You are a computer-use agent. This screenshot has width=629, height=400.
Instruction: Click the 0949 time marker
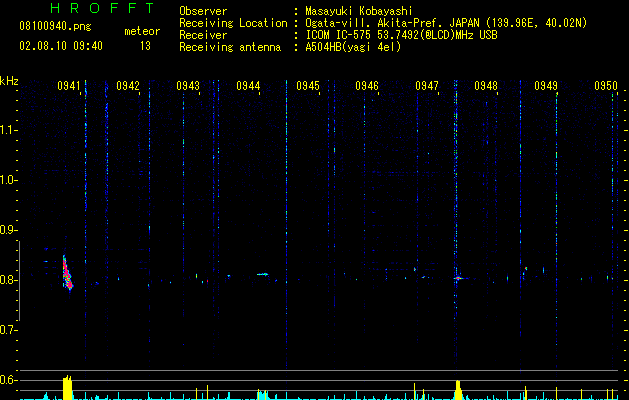pos(546,86)
